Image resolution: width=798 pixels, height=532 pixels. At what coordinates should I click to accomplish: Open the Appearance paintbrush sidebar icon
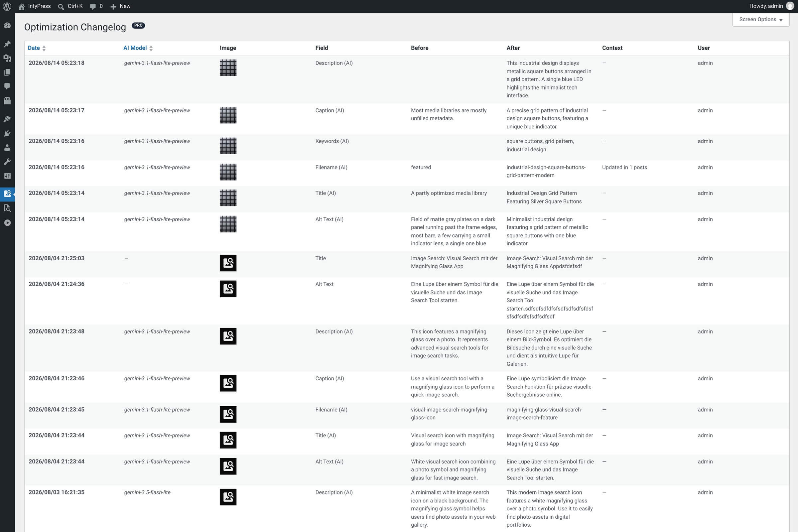(7, 119)
